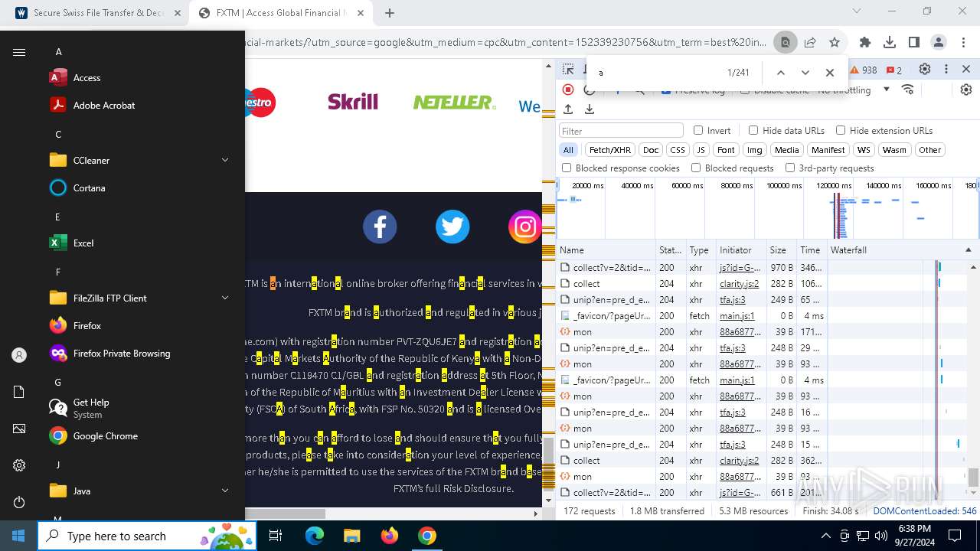Viewport: 980px width, 551px height.
Task: Check Blocked response cookies
Action: pos(567,168)
